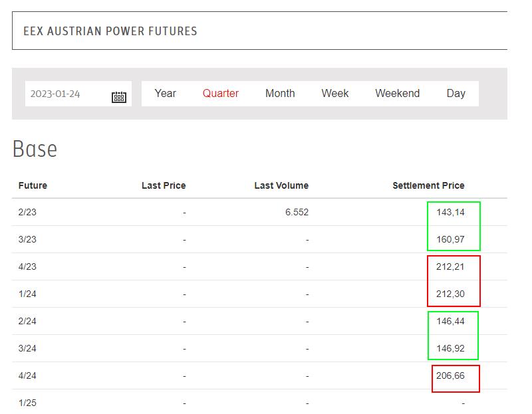
Task: Click the 6.552 last volume value
Action: tap(297, 212)
